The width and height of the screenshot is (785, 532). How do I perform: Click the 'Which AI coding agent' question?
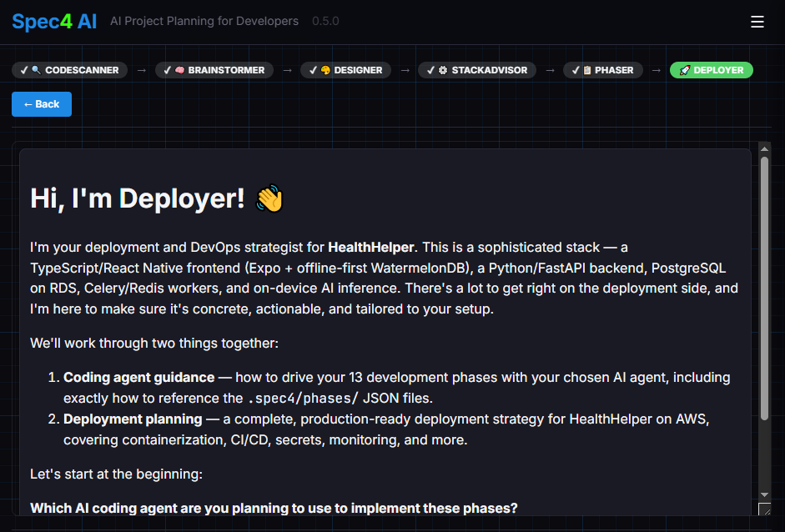[274, 508]
